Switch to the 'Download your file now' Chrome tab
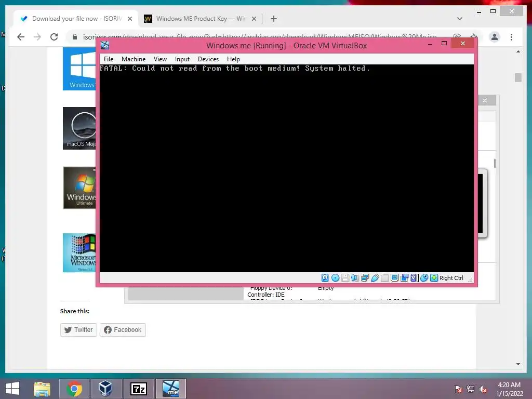The width and height of the screenshot is (532, 399). [76, 19]
